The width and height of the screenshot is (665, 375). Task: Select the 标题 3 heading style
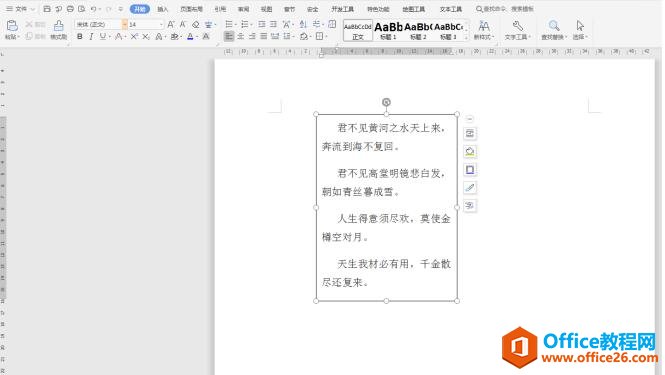pyautogui.click(x=448, y=31)
